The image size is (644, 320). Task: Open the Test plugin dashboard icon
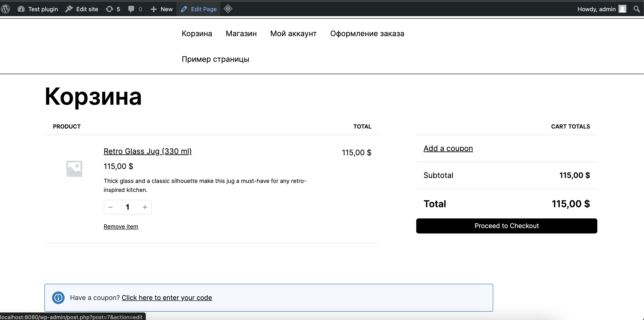tap(21, 9)
